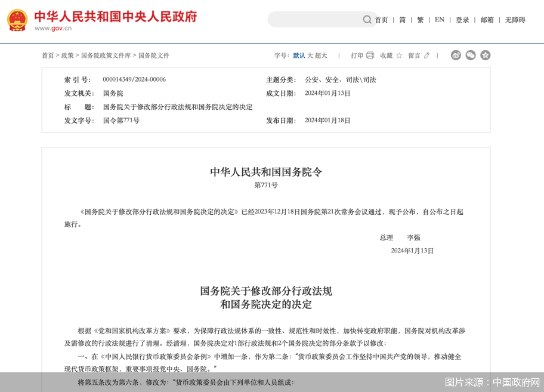This screenshot has height=392, width=544.
Task: Open the 首页 menu item at top right
Action: (x=382, y=20)
